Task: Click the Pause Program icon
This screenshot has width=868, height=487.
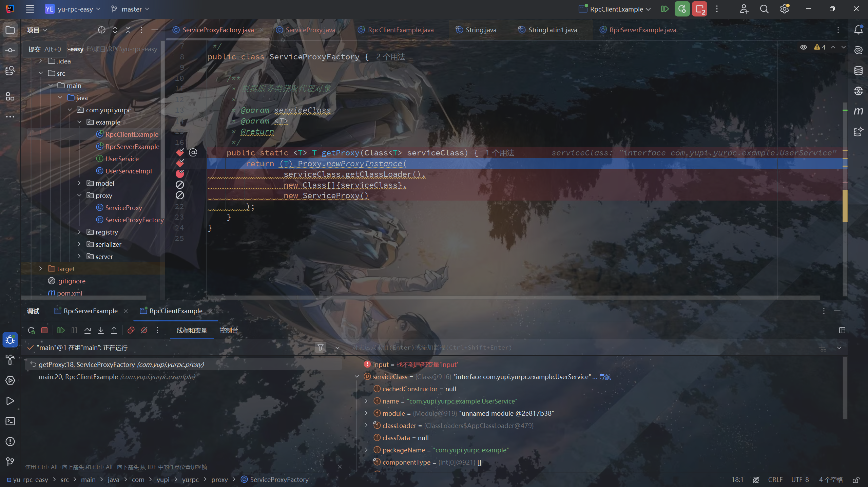Action: (x=74, y=330)
